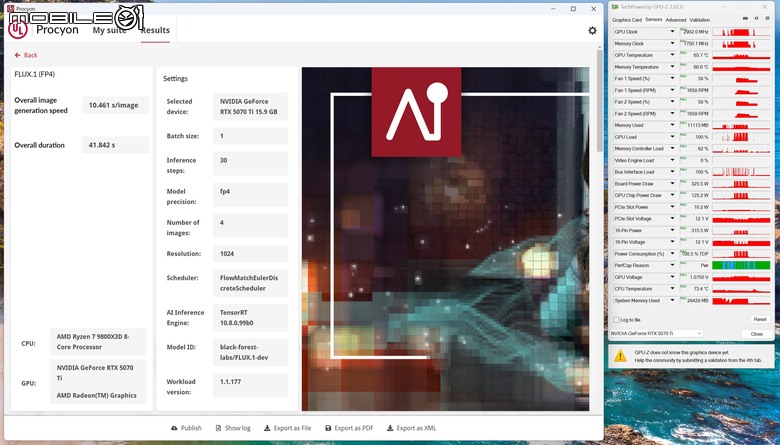This screenshot has width=780, height=445.
Task: Click the Power Consumption value 108.5 % TDP
Action: pos(694,254)
